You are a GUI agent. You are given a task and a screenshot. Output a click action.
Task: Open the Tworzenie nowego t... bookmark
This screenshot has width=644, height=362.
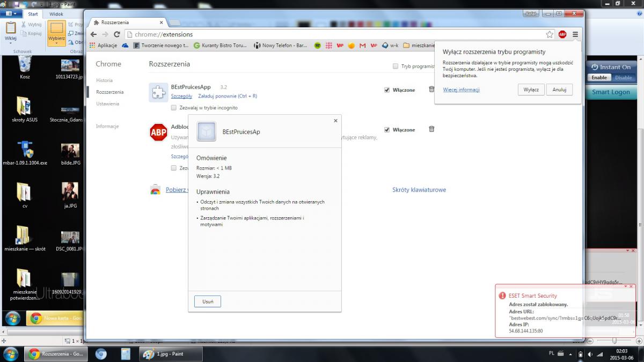[x=160, y=46]
